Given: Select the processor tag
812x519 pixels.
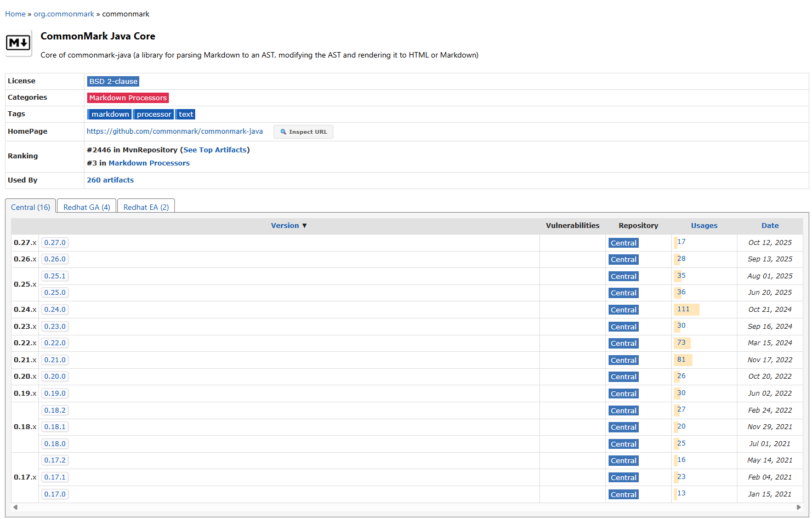Looking at the screenshot, I should tap(154, 114).
